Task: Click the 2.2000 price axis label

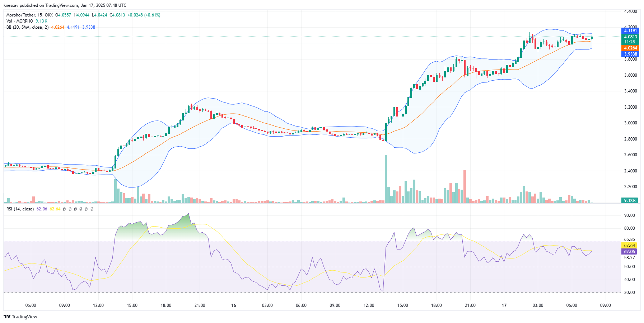Action: tap(630, 187)
